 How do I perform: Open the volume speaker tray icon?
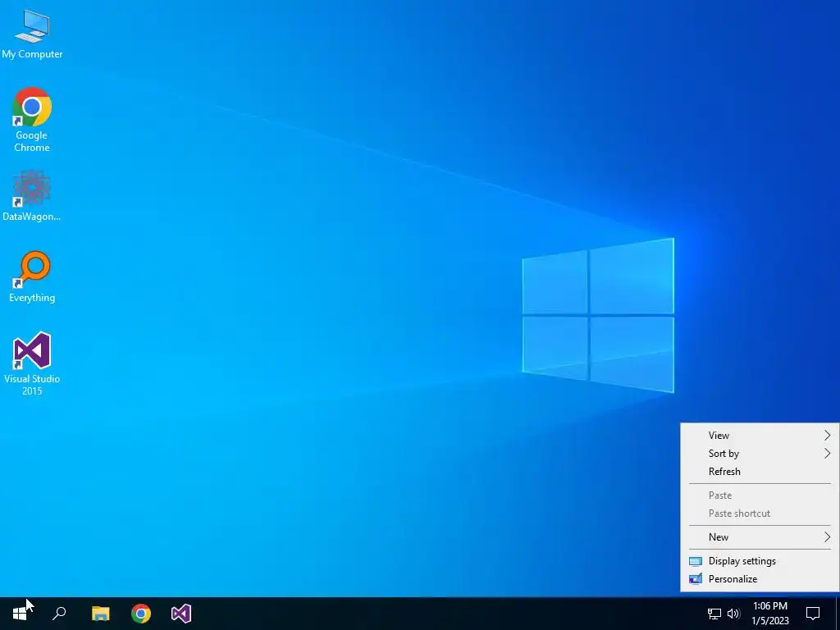click(733, 614)
